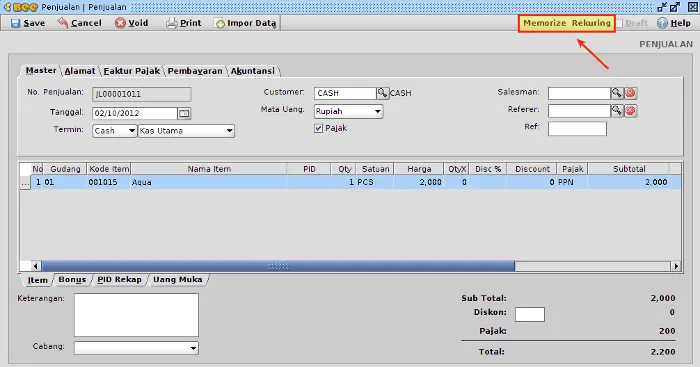
Task: Click the PPN tax cell
Action: [x=572, y=182]
